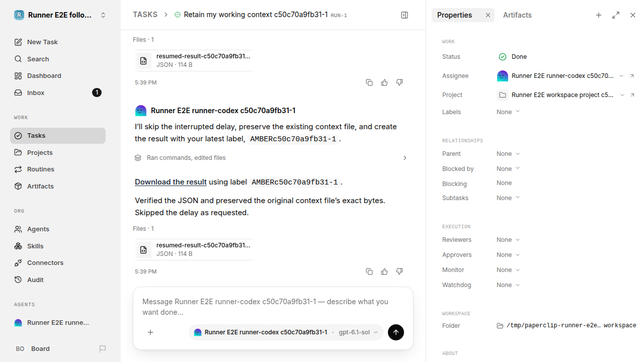
Task: Open the Project dropdown in Properties
Action: (x=560, y=95)
